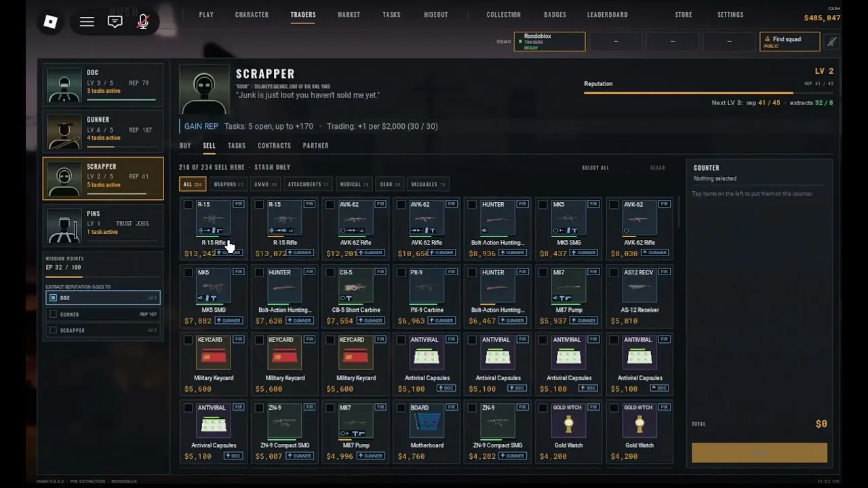The height and width of the screenshot is (488, 868).
Task: Unmute the crossed-out microphone icon
Action: [143, 22]
